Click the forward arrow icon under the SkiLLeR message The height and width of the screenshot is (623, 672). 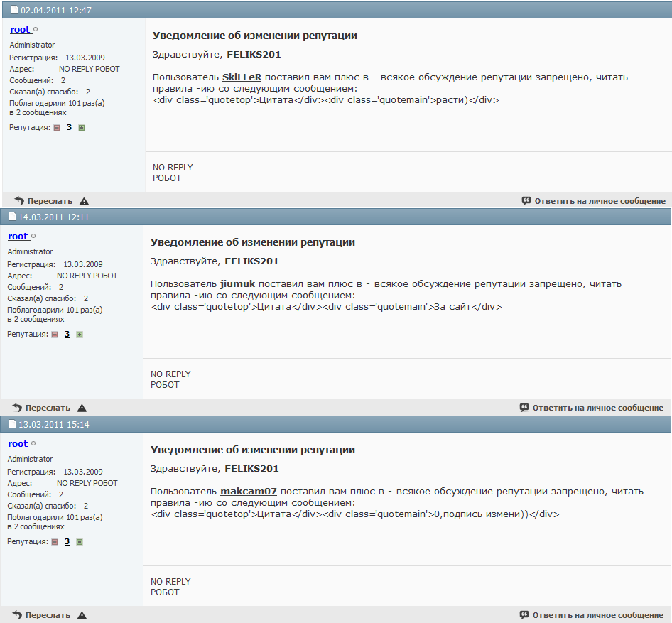coord(19,200)
